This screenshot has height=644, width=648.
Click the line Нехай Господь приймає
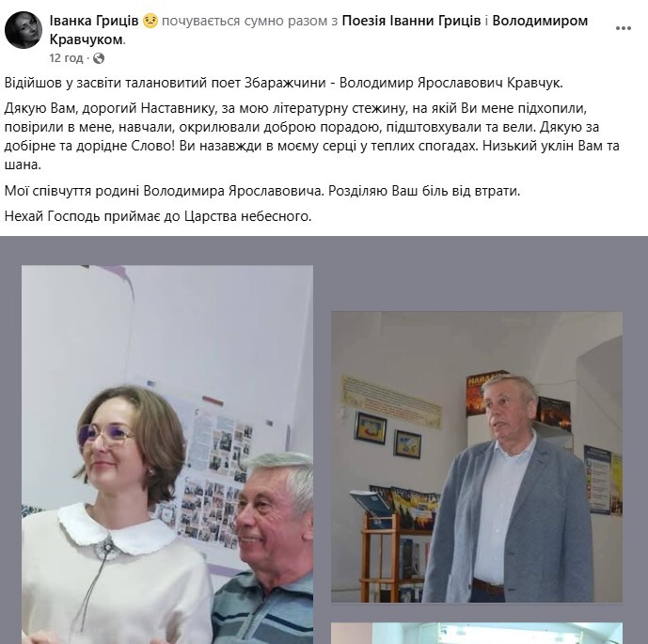pyautogui.click(x=158, y=216)
